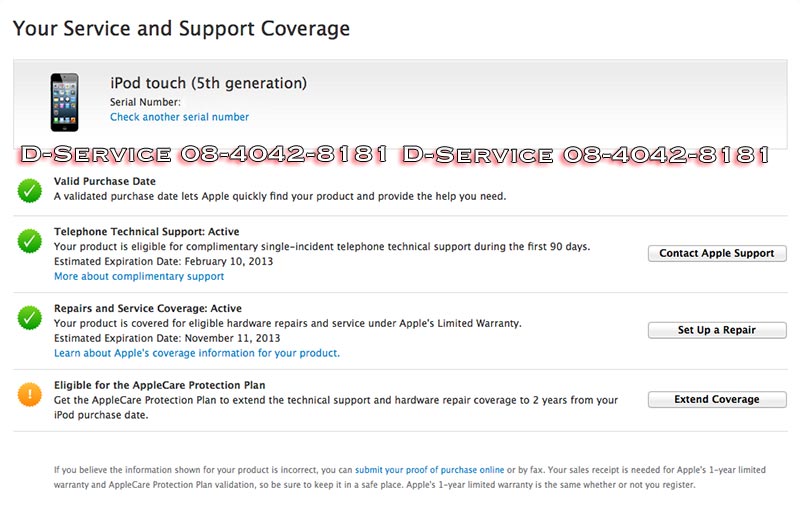Click the orange exclamation AppleCare warning icon
Screen dimensions: 800x506
point(30,394)
